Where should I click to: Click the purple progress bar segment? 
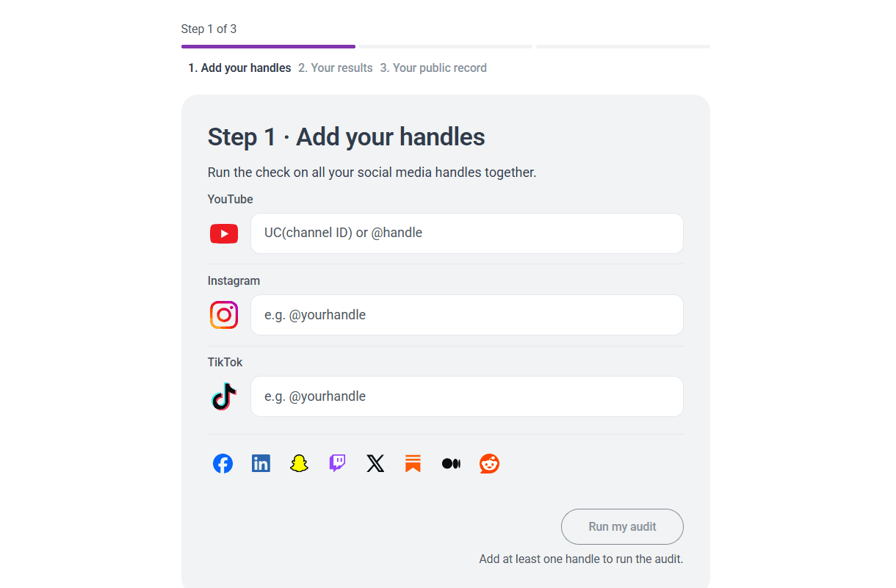(268, 46)
